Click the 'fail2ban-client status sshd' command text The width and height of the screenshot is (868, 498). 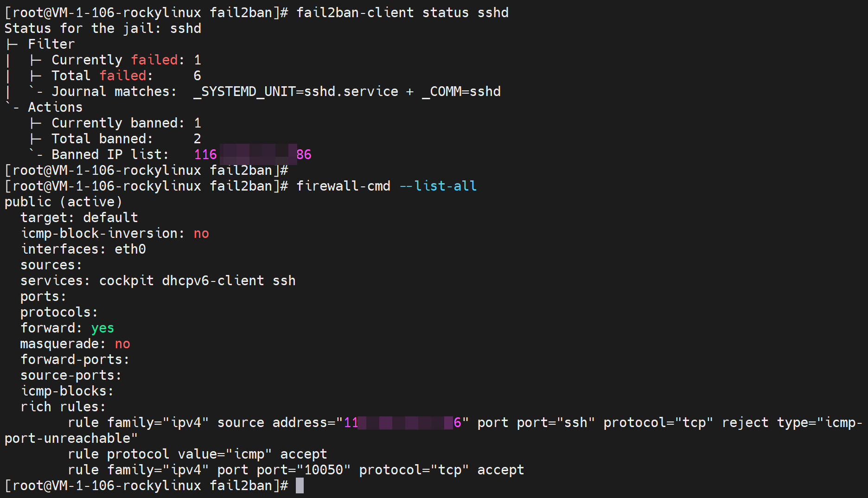tap(402, 13)
